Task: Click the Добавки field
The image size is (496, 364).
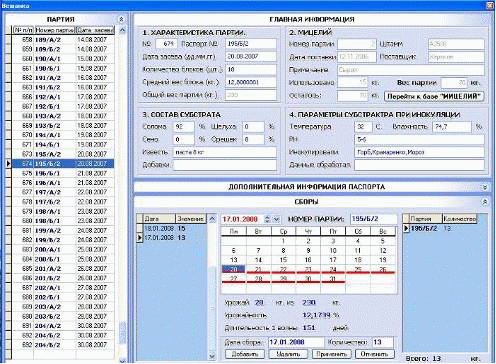Action: coord(225,165)
